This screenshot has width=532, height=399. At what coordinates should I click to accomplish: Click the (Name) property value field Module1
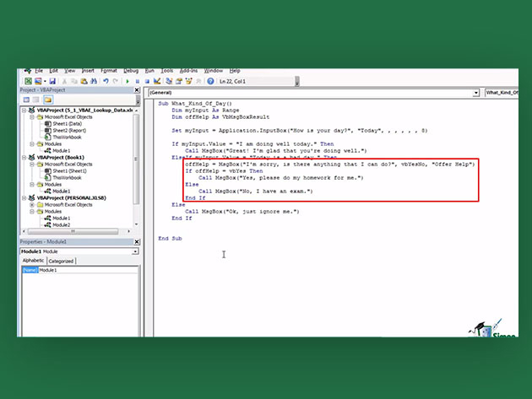coord(88,270)
